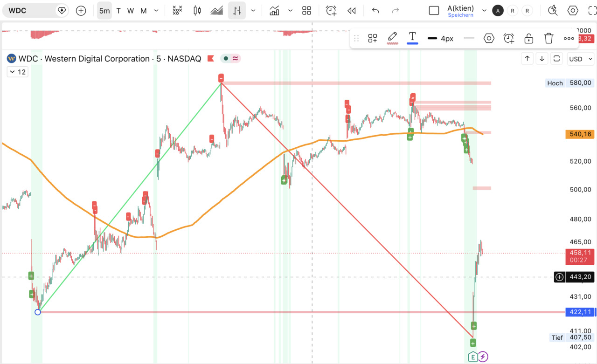This screenshot has width=597, height=364.
Task: Open the purple lightning event marker
Action: [483, 357]
